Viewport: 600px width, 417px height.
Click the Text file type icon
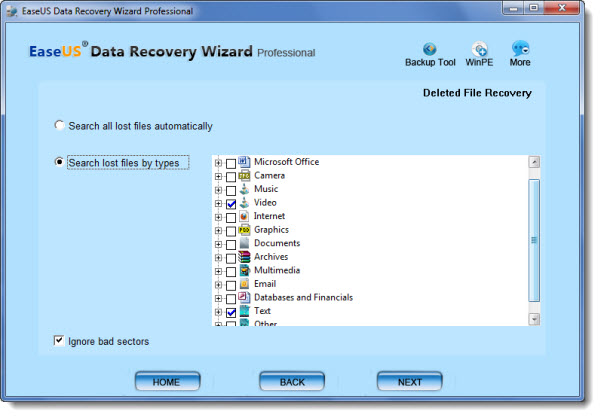pyautogui.click(x=244, y=311)
